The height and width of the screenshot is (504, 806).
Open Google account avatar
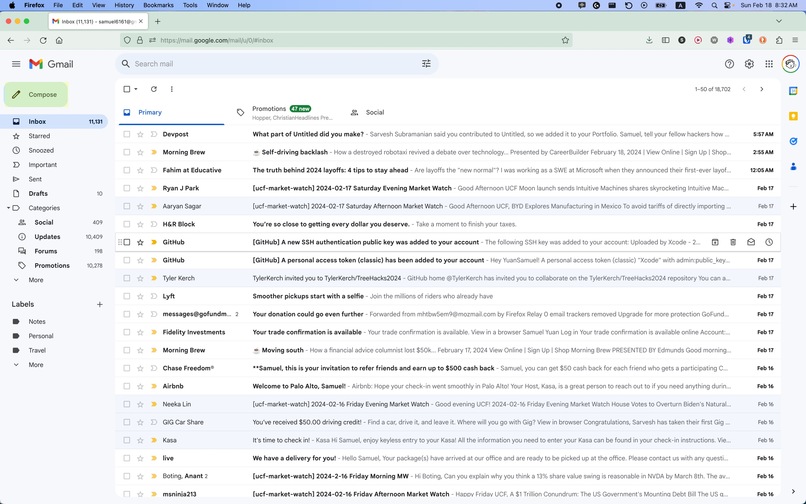point(790,64)
